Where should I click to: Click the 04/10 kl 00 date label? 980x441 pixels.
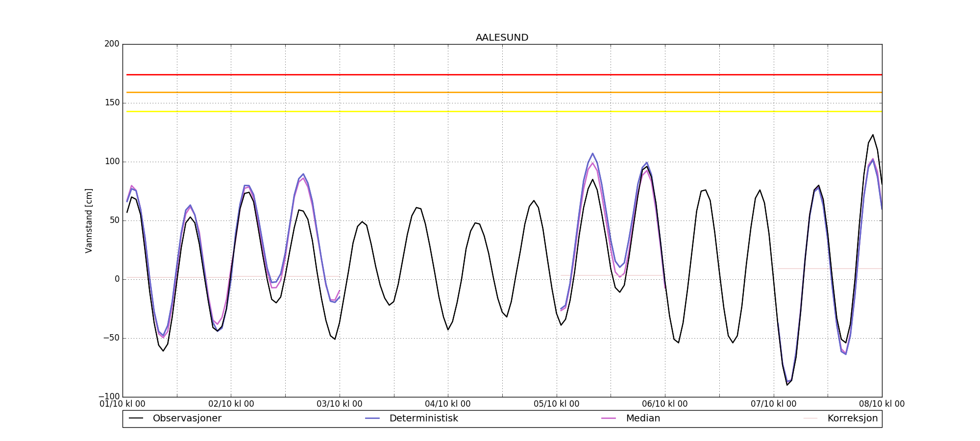[x=448, y=404]
